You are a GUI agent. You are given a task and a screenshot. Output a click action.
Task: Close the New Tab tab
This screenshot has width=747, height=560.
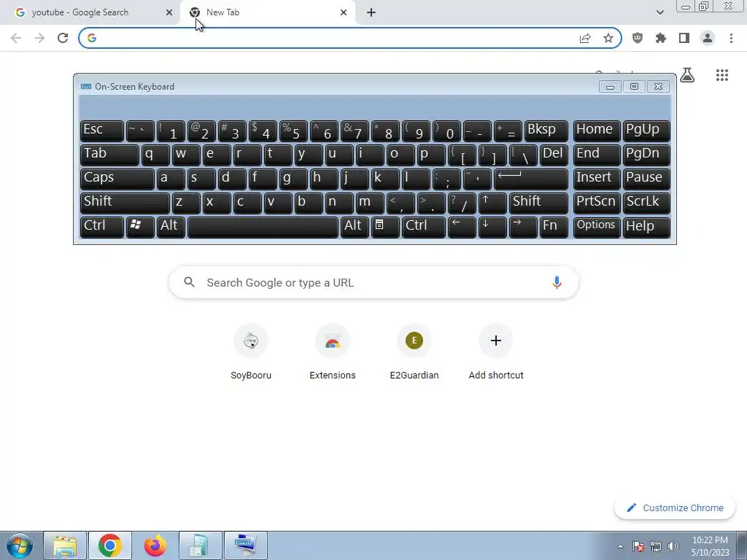[344, 12]
